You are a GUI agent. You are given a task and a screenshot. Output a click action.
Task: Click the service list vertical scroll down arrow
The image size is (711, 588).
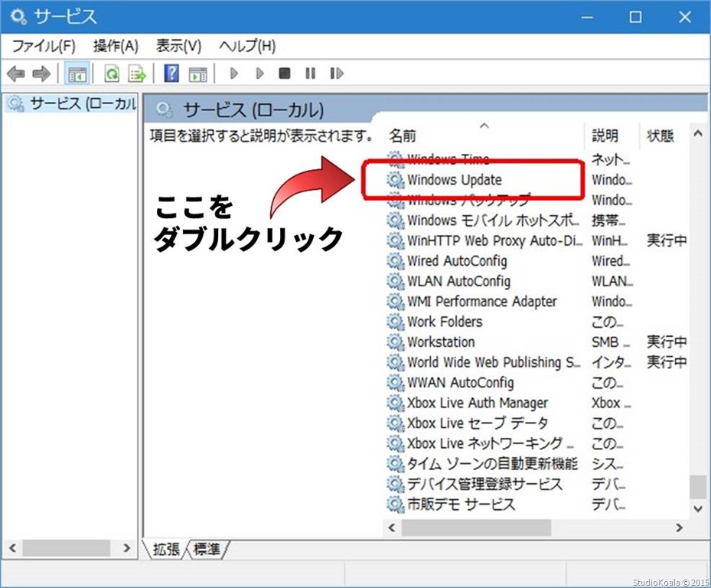698,508
